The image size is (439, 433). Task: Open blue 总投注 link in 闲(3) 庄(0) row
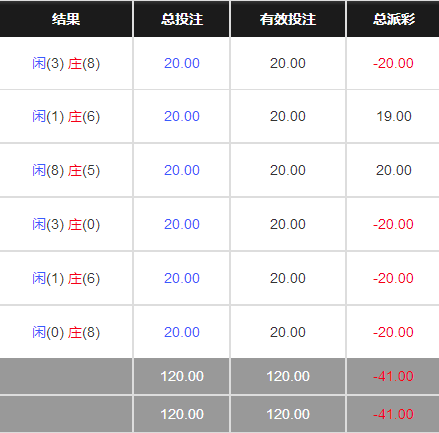pyautogui.click(x=182, y=224)
